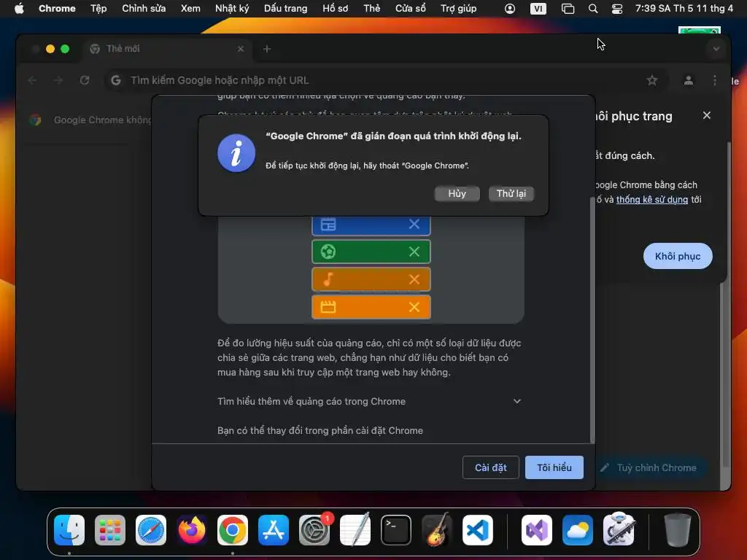Click Thử lại in the restart alert
The width and height of the screenshot is (747, 560).
511,193
